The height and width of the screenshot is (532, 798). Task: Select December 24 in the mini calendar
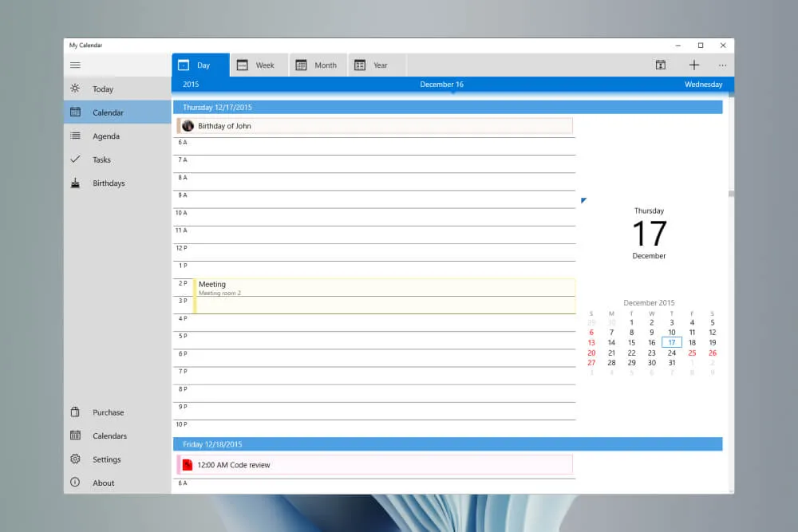pos(671,352)
